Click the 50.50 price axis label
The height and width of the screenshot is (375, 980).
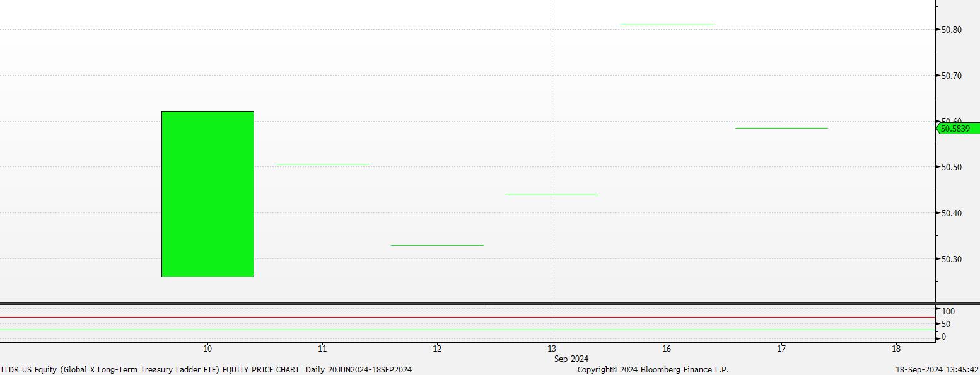coord(952,167)
